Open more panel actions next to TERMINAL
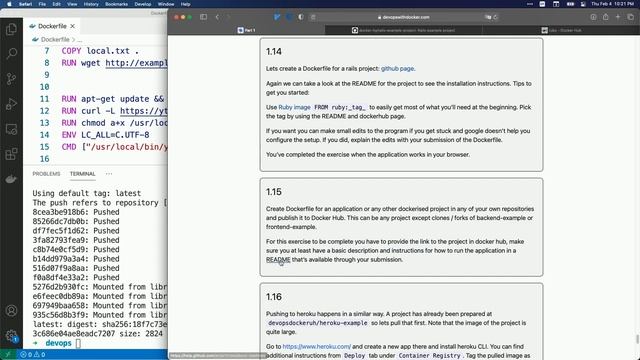The width and height of the screenshot is (640, 360). [109, 174]
